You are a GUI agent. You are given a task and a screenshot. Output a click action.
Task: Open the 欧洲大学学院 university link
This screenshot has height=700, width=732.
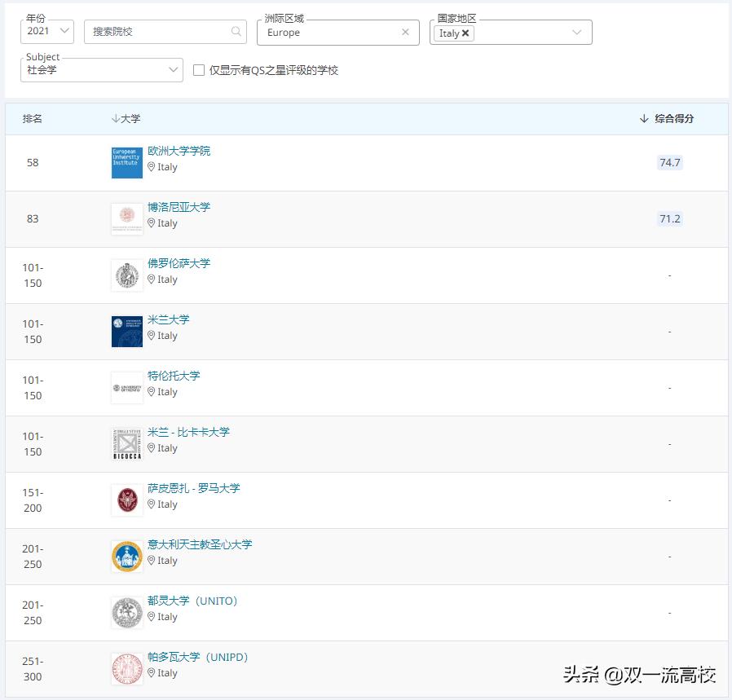tap(181, 150)
